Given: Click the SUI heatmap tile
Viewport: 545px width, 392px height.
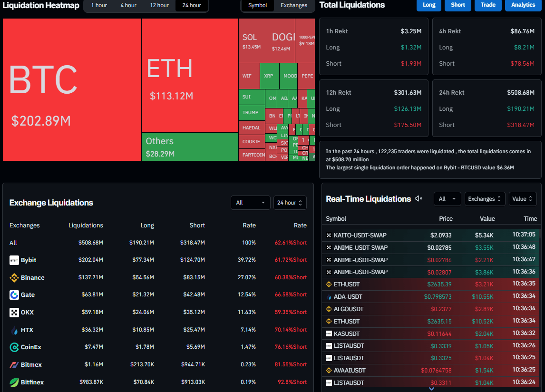Looking at the screenshot, I should [x=252, y=97].
